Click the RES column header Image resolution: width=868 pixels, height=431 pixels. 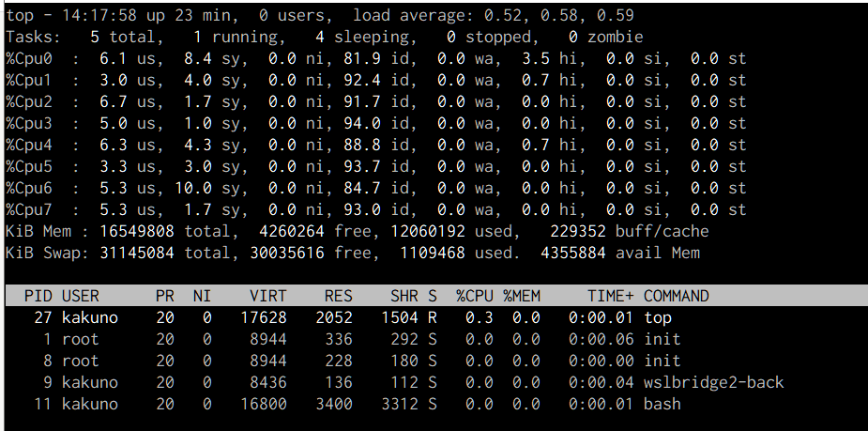[x=338, y=296]
